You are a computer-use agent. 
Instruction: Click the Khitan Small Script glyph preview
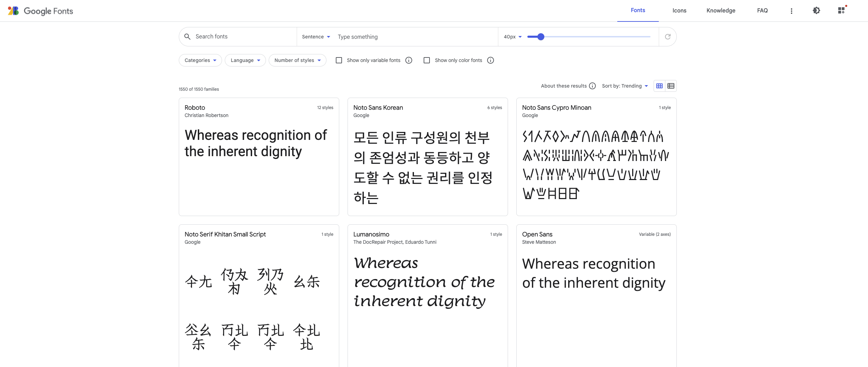pos(252,308)
